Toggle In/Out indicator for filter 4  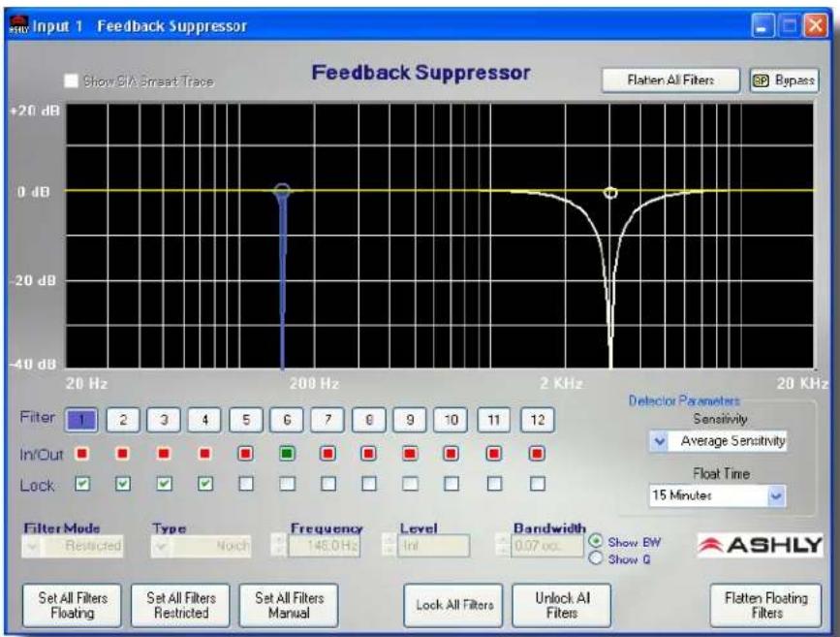(204, 454)
